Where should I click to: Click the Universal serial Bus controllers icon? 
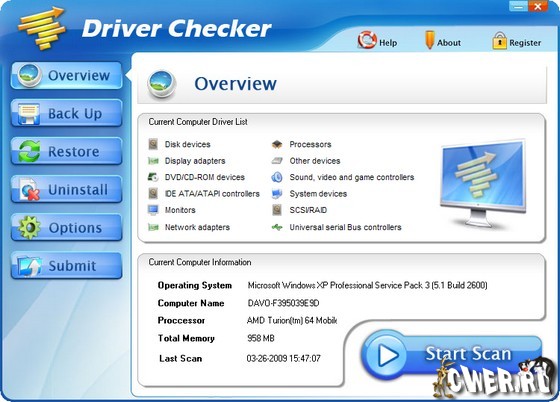click(277, 227)
